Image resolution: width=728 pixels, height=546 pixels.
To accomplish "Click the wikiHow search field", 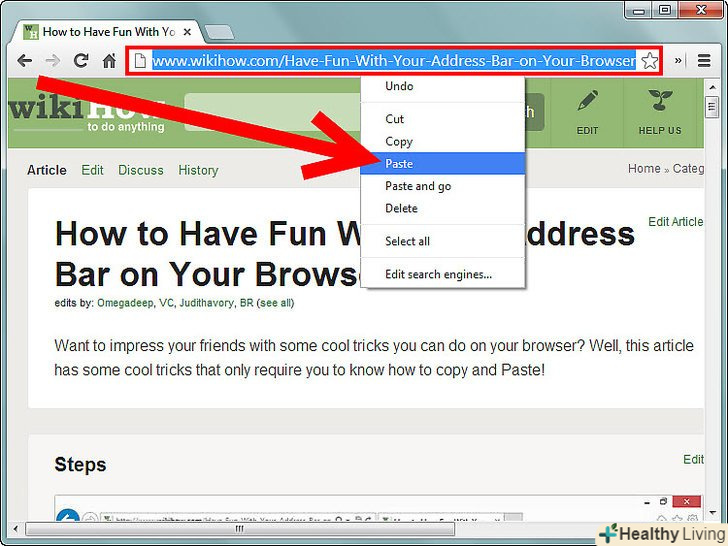I will click(274, 112).
